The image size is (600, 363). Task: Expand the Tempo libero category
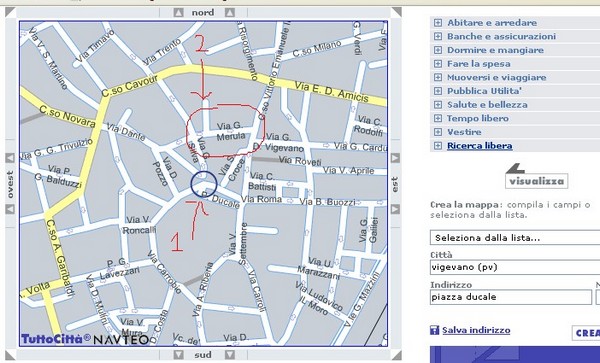438,119
